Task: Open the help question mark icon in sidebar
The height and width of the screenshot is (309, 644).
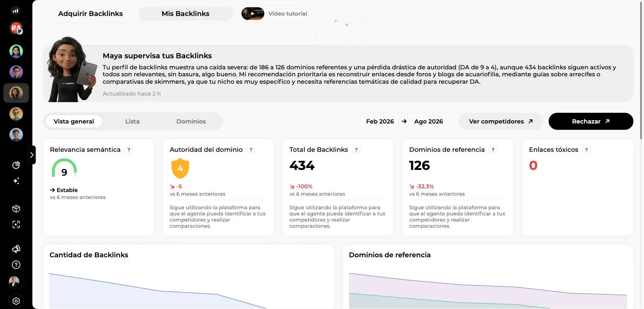Action: [16, 265]
